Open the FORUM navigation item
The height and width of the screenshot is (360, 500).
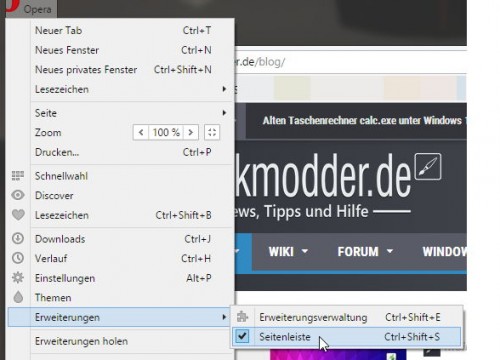[358, 252]
